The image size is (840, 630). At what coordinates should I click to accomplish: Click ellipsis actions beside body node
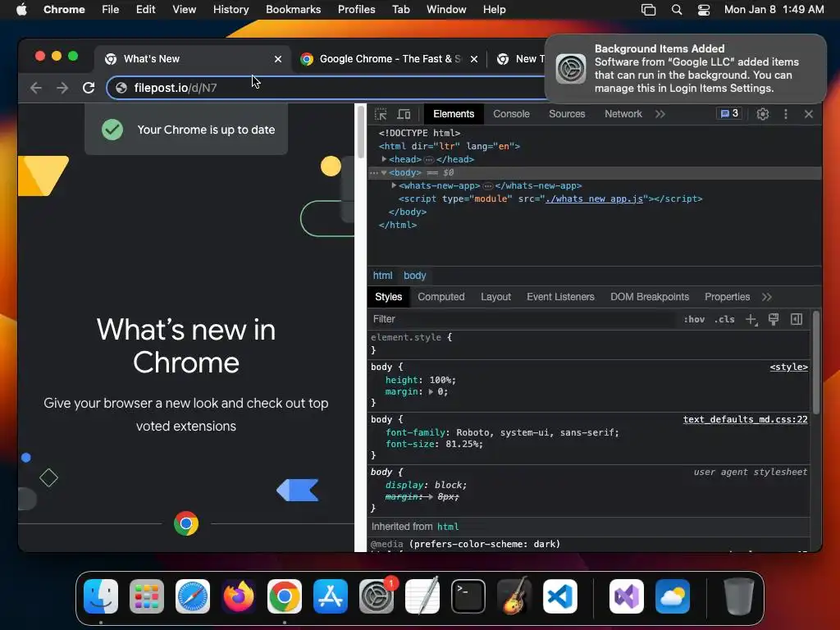(x=373, y=172)
